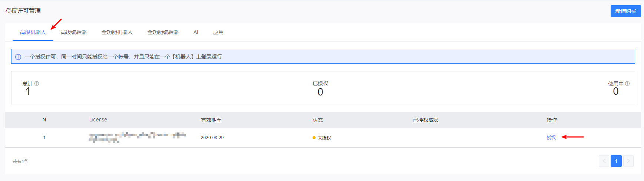Click the 有效期至 column header
This screenshot has height=181, width=644.
211,120
